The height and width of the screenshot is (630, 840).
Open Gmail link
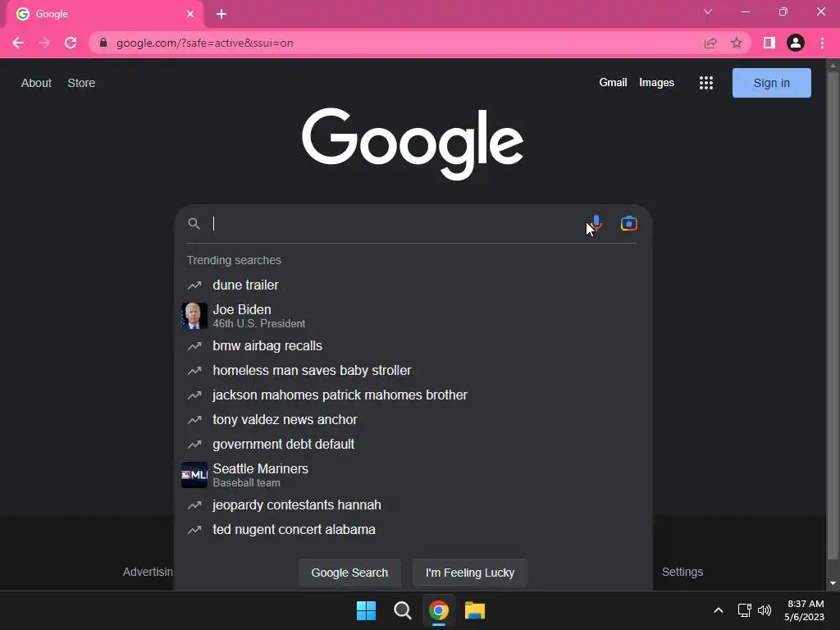[613, 83]
